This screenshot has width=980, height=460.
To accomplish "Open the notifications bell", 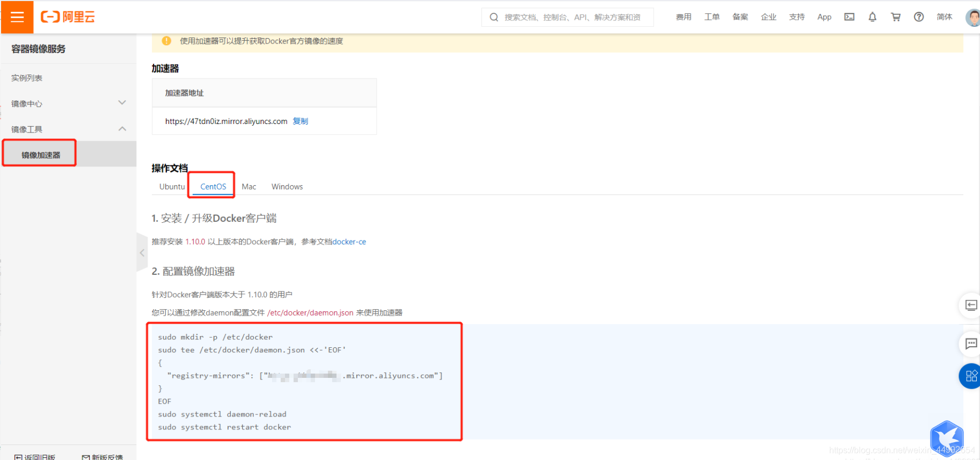I will click(872, 17).
